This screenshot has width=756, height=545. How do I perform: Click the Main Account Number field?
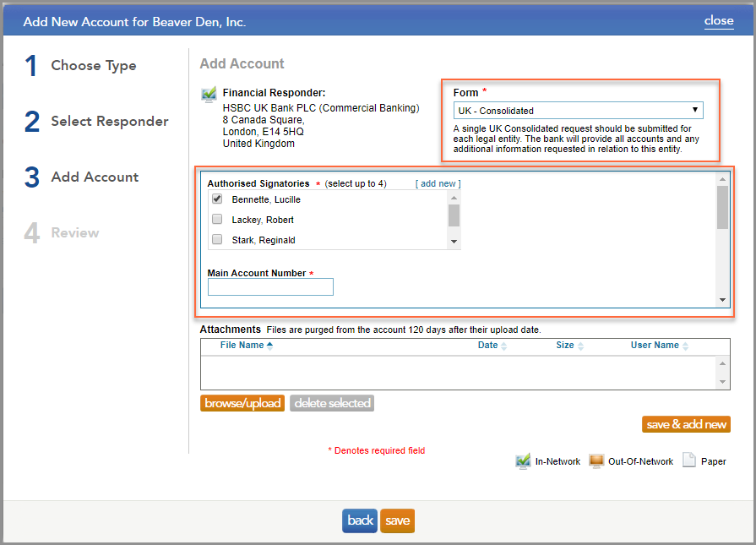[x=270, y=286]
